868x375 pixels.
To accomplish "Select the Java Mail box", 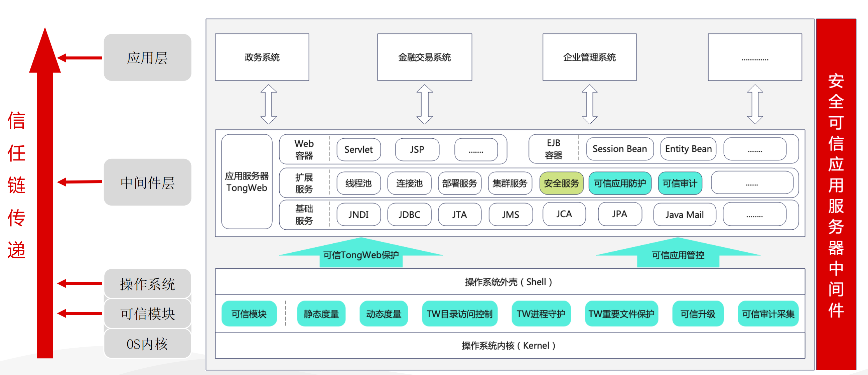I will point(684,215).
